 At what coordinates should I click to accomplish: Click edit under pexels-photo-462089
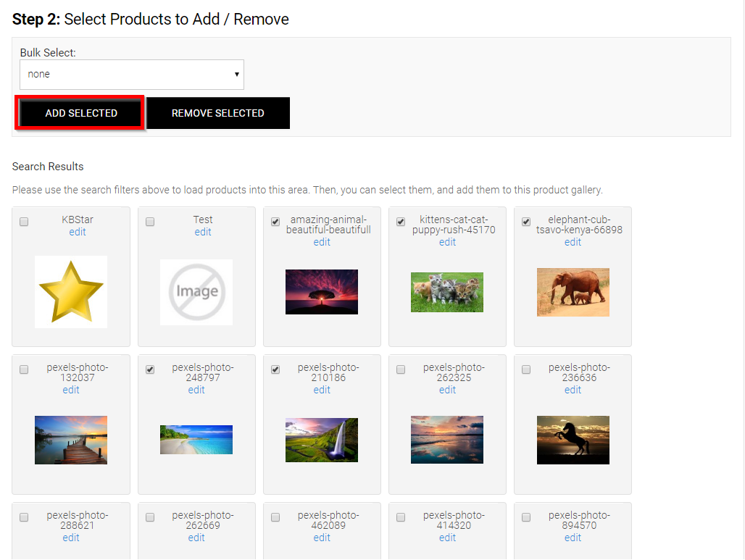tap(322, 538)
